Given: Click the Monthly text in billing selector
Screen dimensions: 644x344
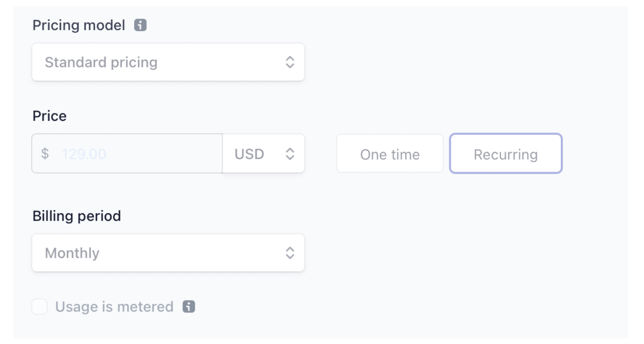Looking at the screenshot, I should tap(72, 253).
